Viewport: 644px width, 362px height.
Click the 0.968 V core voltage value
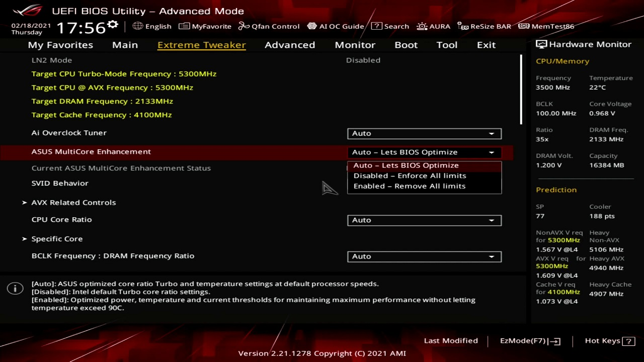click(602, 113)
